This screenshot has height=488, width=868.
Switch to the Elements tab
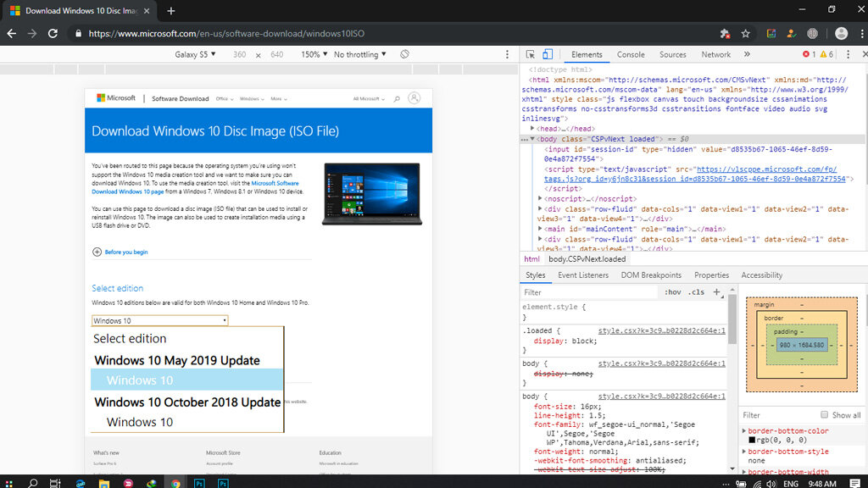[x=587, y=54]
